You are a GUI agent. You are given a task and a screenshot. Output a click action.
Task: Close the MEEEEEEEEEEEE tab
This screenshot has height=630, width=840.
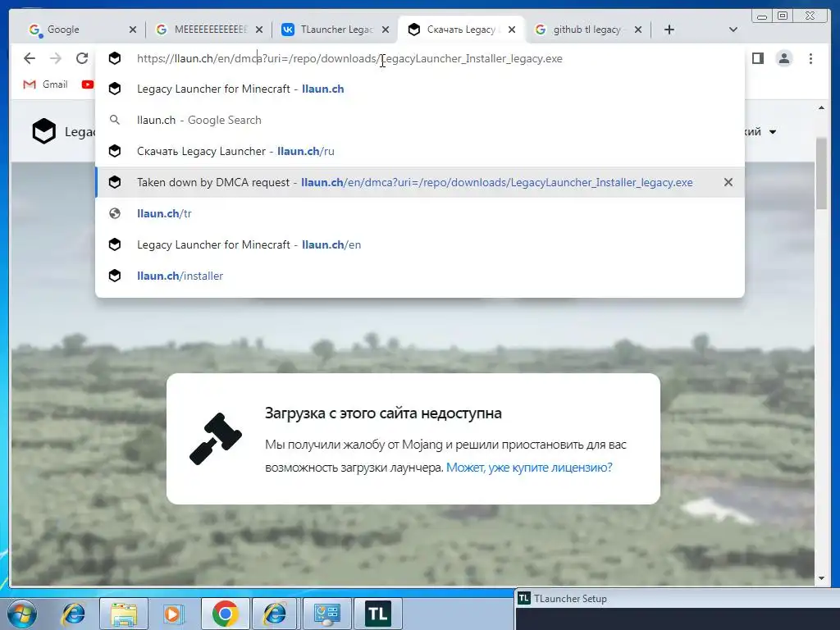coord(259,30)
